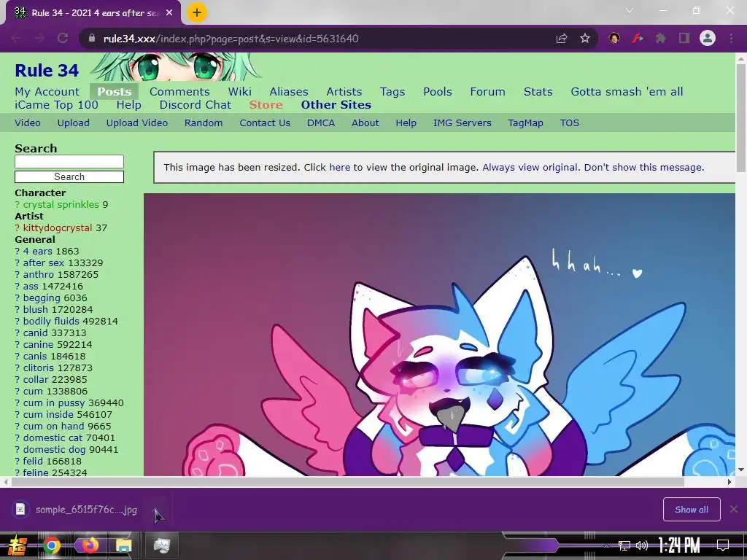The image size is (747, 560).
Task: Open Other Sites link
Action: pyautogui.click(x=336, y=105)
